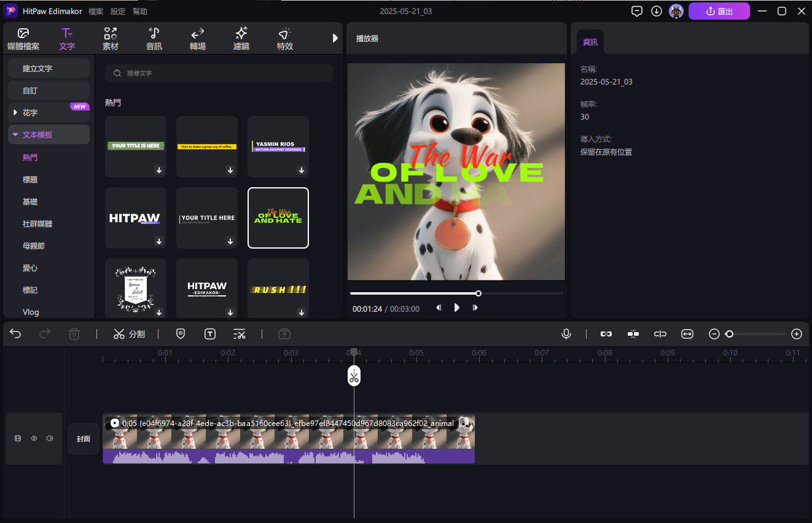Show more tabs with the right arrow
Screen dimensions: 812x523
[335, 38]
